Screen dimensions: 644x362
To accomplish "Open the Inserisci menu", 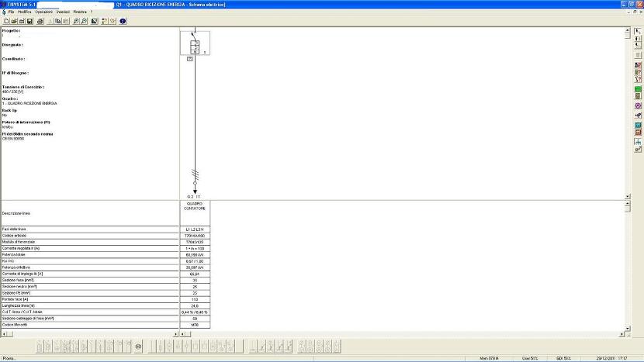I will [x=64, y=12].
